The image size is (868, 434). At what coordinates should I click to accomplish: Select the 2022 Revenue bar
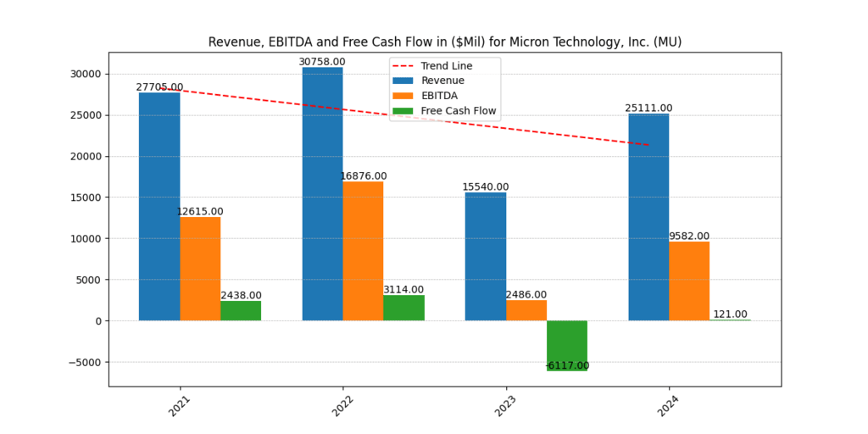tap(322, 193)
